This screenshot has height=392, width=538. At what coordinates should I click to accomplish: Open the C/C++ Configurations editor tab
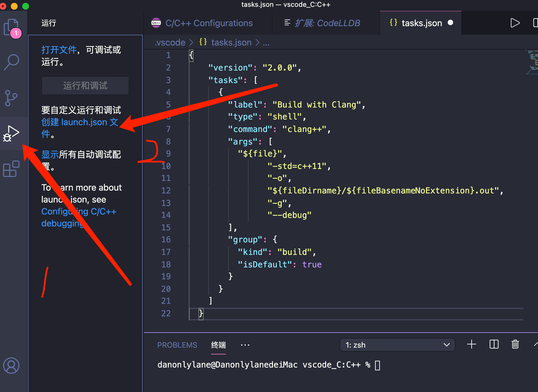tap(209, 23)
